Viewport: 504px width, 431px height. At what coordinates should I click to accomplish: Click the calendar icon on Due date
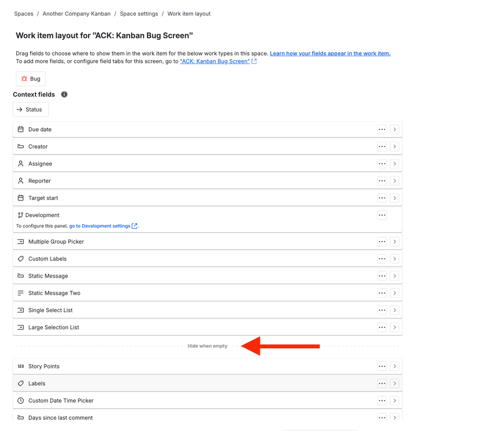21,129
